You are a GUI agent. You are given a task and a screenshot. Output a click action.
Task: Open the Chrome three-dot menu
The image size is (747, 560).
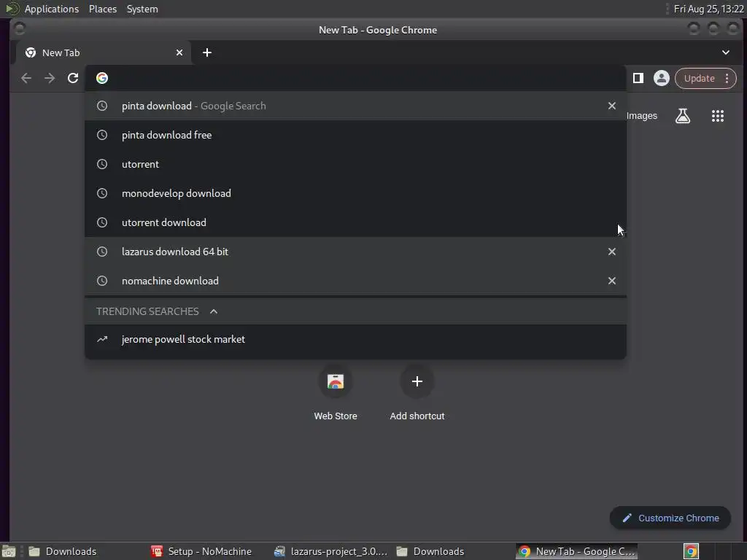[727, 78]
